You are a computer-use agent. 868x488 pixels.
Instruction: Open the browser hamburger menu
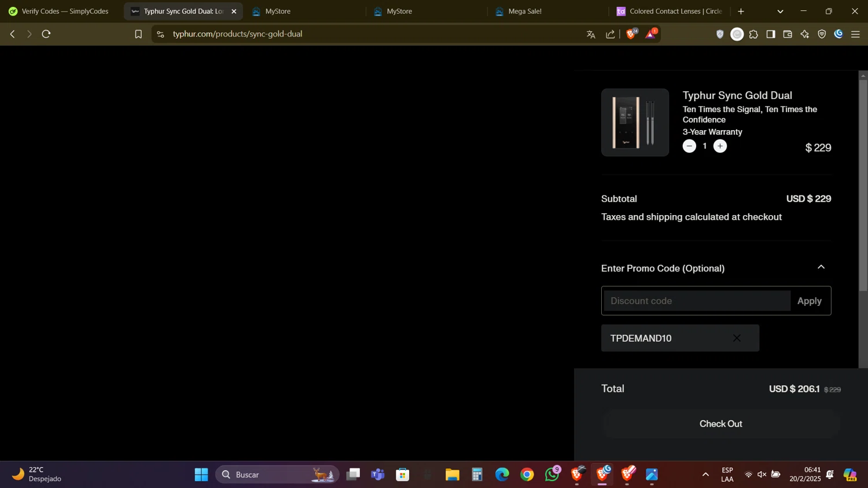pyautogui.click(x=855, y=34)
